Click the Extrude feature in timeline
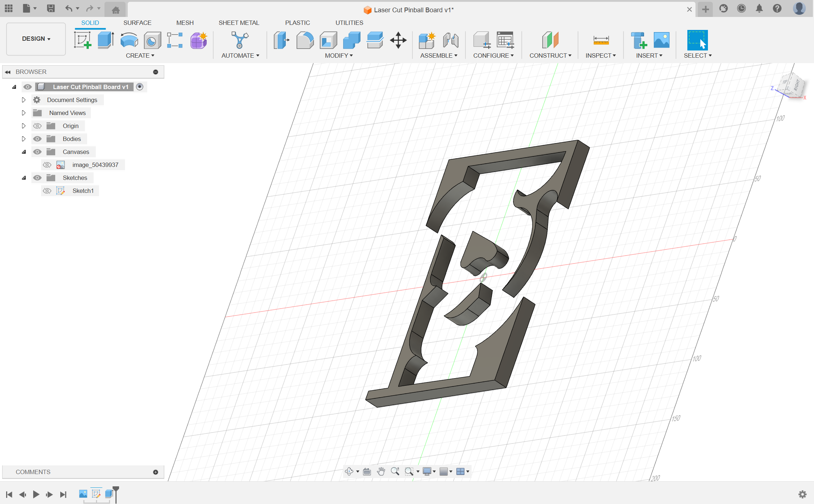This screenshot has width=814, height=504. (x=109, y=494)
